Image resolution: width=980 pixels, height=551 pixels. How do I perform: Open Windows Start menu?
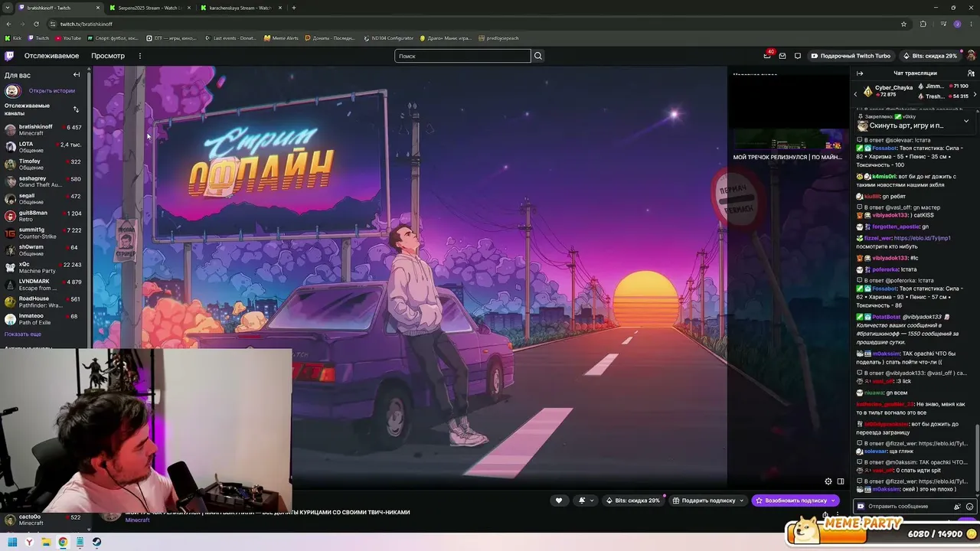11,542
